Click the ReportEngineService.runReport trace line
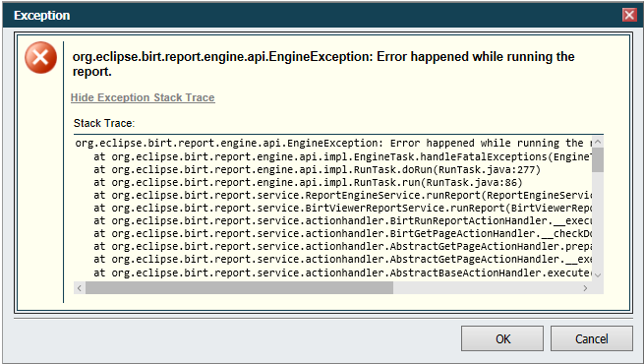Viewport: 644px width, 364px height. pyautogui.click(x=342, y=195)
